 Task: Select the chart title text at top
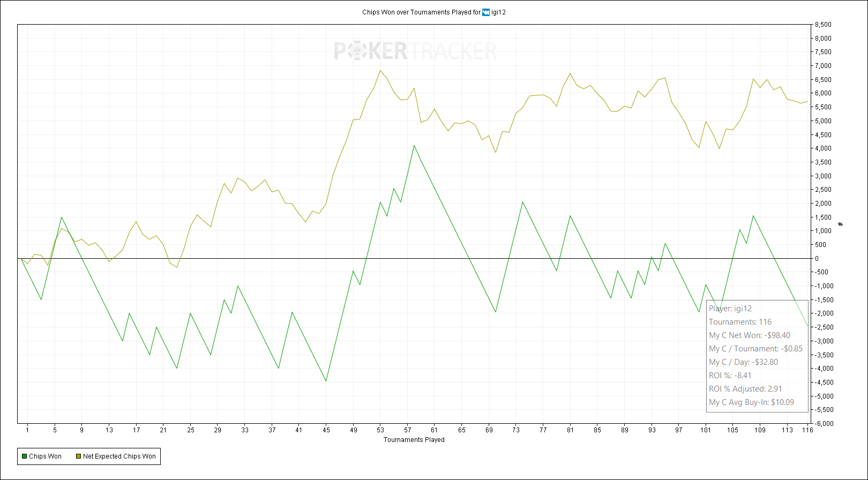click(x=421, y=12)
